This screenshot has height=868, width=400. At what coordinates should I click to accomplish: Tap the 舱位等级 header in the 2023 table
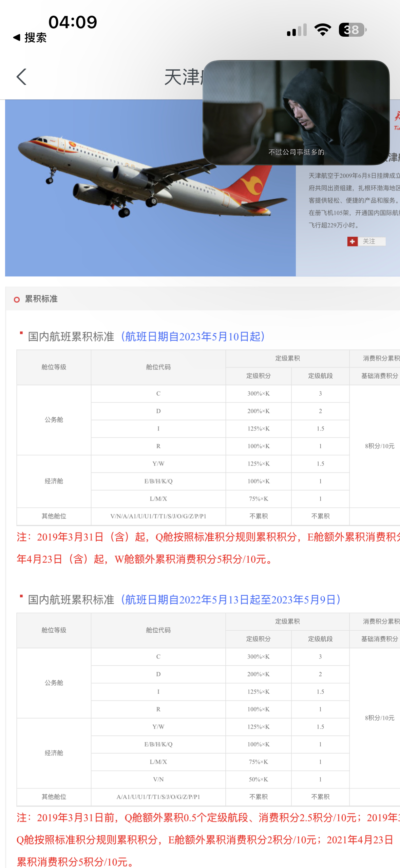(x=54, y=367)
